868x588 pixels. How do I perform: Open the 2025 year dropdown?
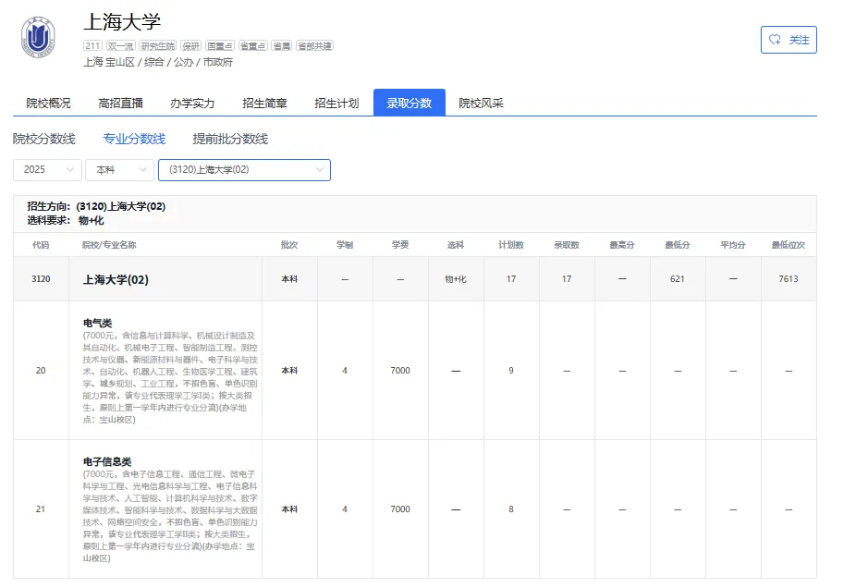click(x=48, y=169)
